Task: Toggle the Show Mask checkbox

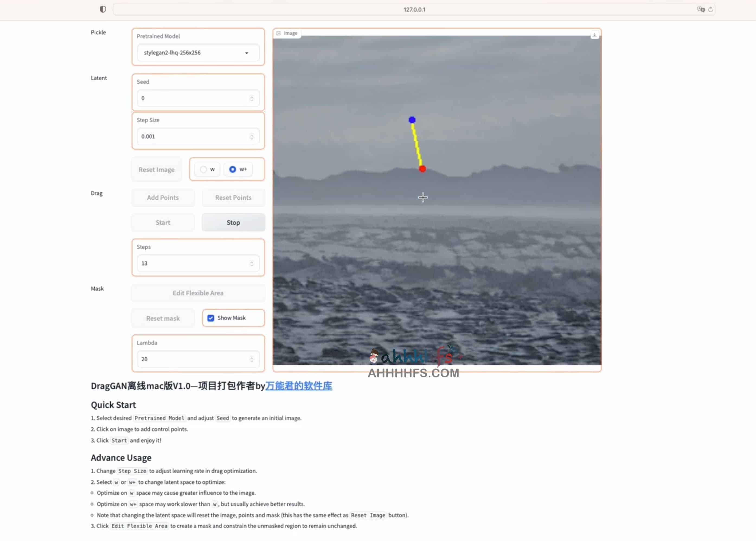Action: tap(211, 317)
